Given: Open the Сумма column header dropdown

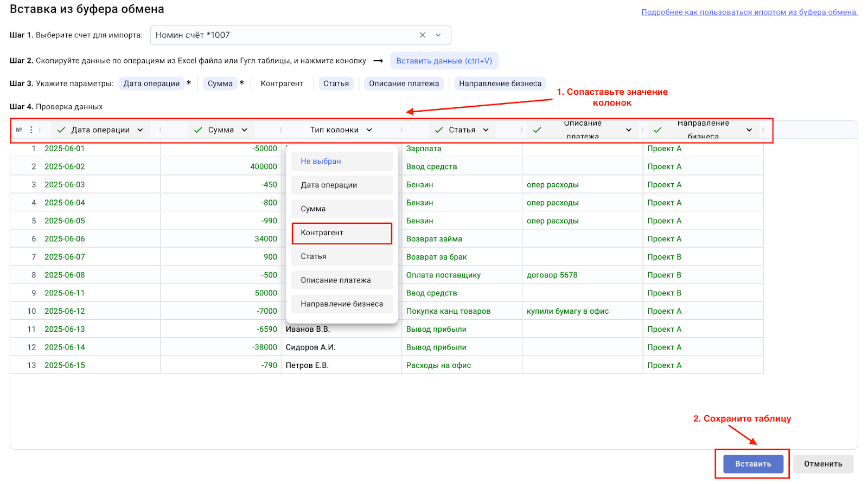Looking at the screenshot, I should point(244,130).
